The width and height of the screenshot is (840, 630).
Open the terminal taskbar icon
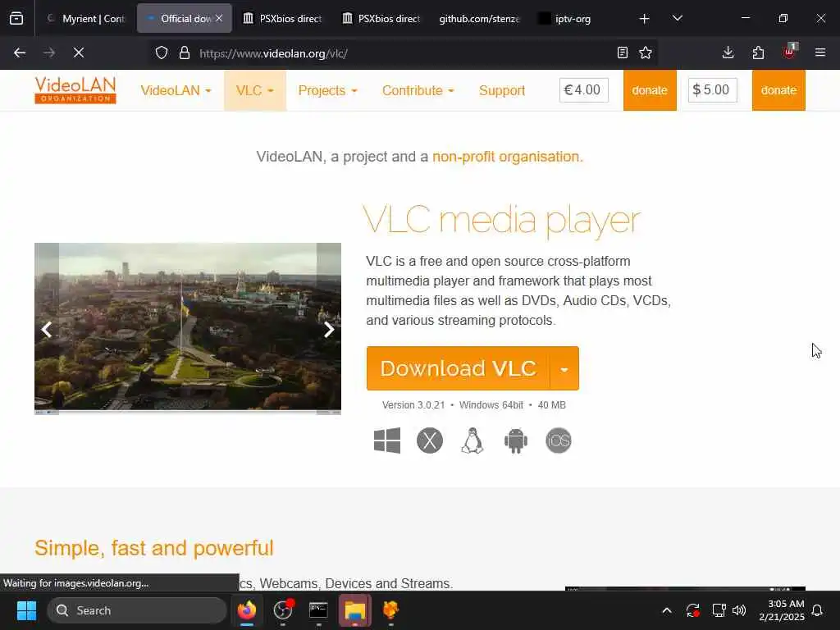tap(319, 610)
